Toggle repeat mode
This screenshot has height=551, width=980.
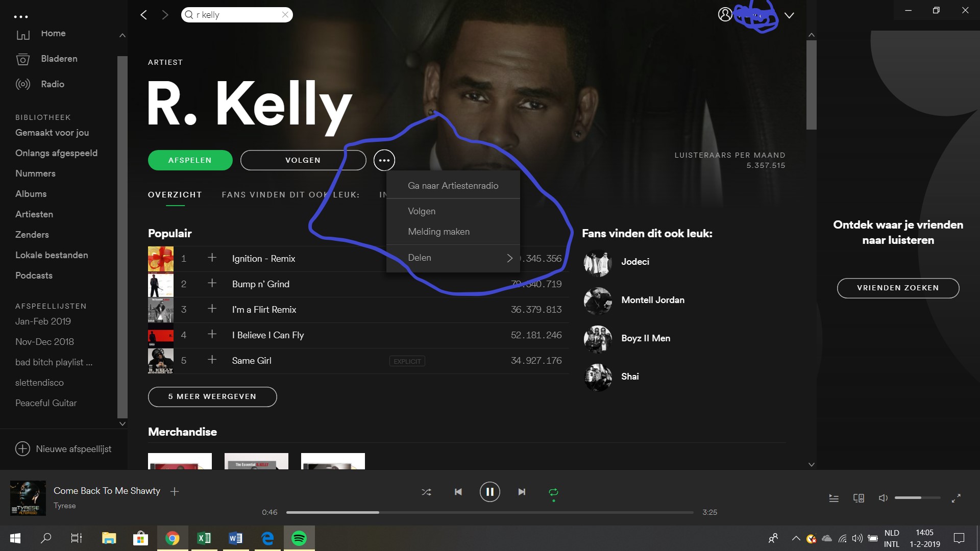553,492
